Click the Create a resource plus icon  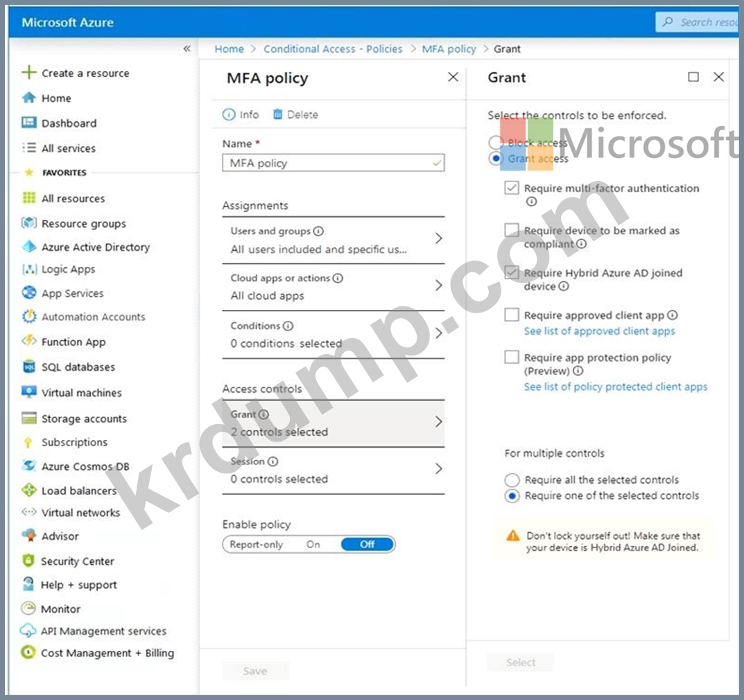click(29, 73)
